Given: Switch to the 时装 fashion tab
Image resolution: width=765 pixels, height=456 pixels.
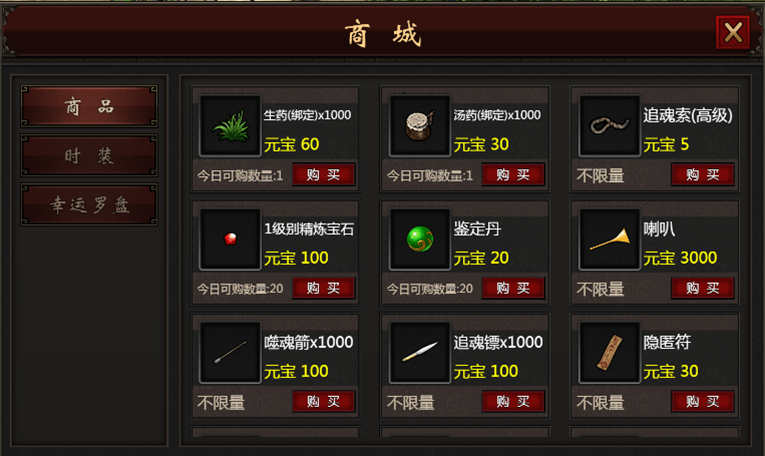Looking at the screenshot, I should [89, 156].
